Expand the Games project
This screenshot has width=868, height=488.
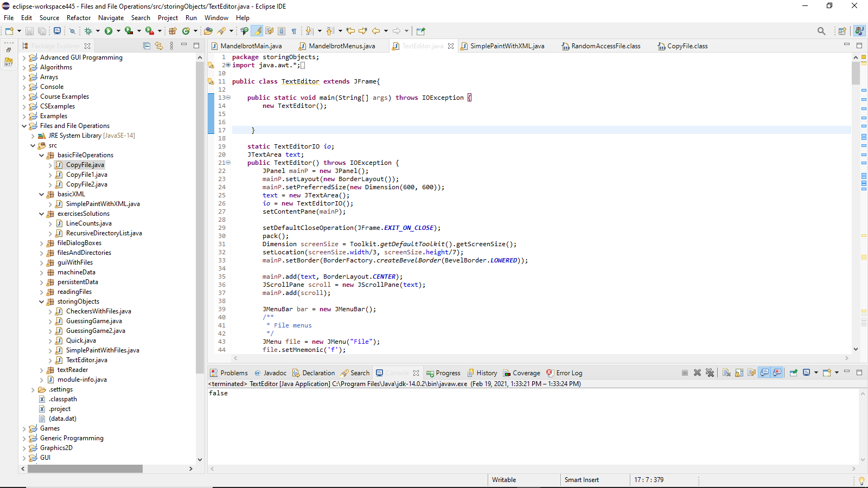coord(24,428)
